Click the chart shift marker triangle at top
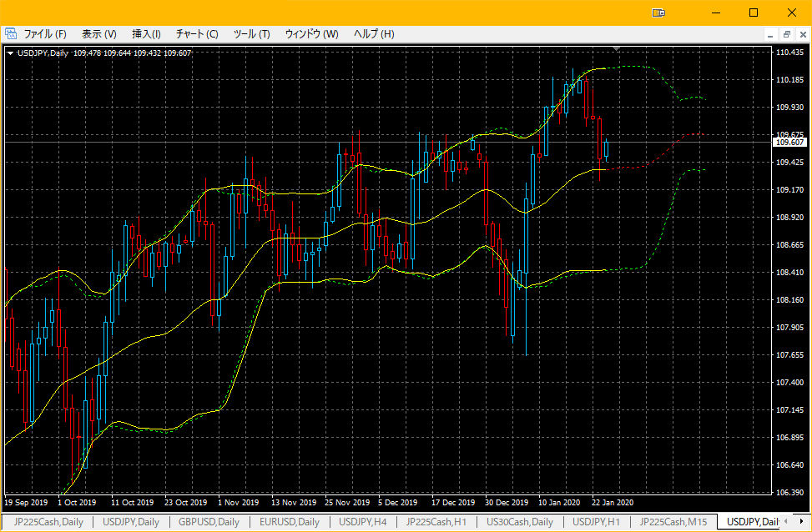This screenshot has width=812, height=532. coord(616,48)
